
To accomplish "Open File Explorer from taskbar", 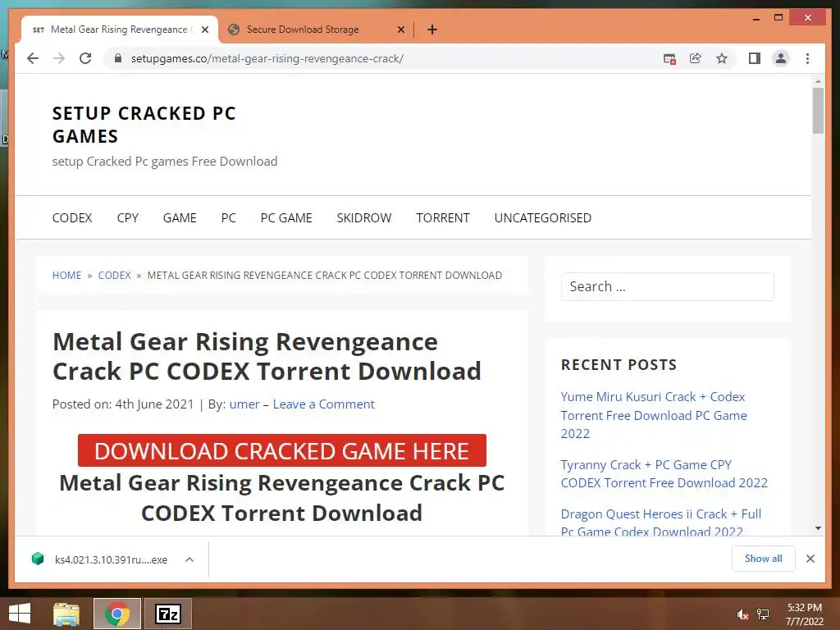I will (x=66, y=614).
